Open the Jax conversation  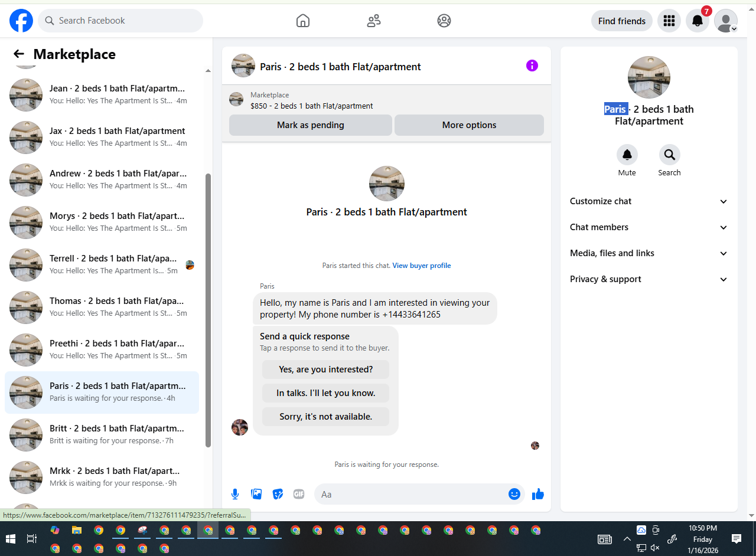102,137
